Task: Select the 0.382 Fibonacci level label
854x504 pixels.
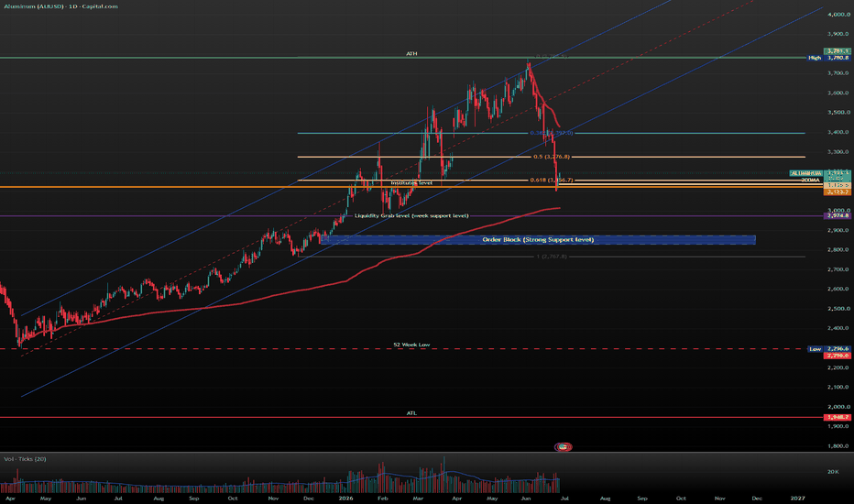Action: pyautogui.click(x=550, y=133)
